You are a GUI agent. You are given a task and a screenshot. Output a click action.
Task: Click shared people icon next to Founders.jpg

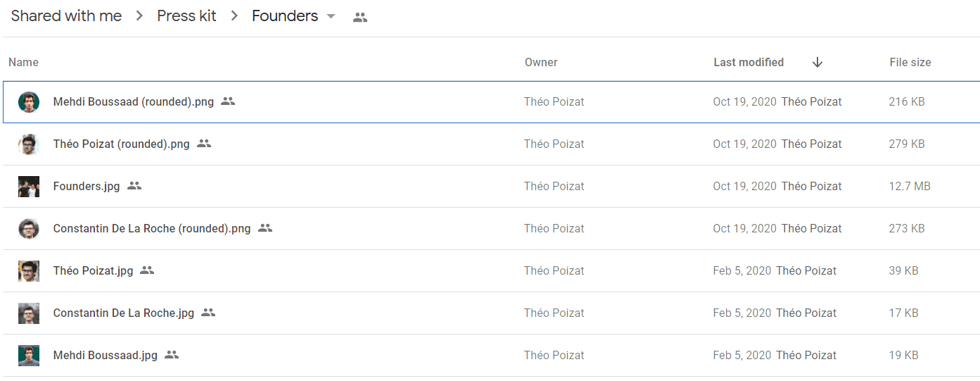coord(134,186)
